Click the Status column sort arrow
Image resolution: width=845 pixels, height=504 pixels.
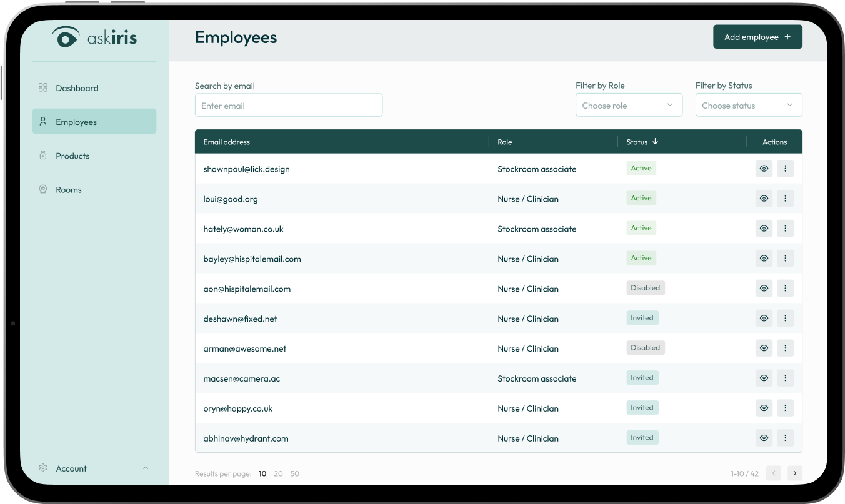[655, 142]
